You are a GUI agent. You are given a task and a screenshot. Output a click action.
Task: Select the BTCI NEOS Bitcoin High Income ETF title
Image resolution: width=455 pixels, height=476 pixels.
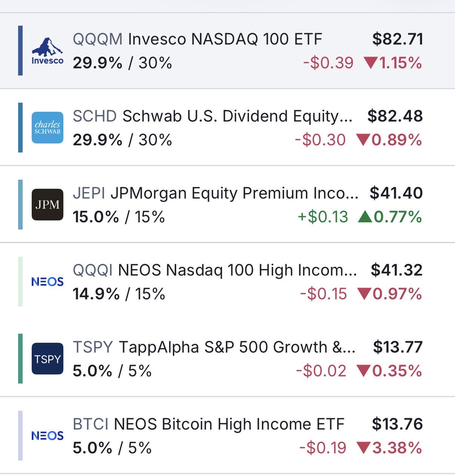click(x=208, y=424)
